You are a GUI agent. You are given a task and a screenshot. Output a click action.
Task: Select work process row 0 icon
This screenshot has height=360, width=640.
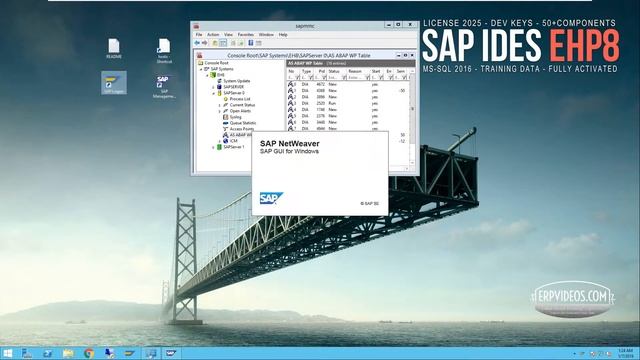[291, 84]
